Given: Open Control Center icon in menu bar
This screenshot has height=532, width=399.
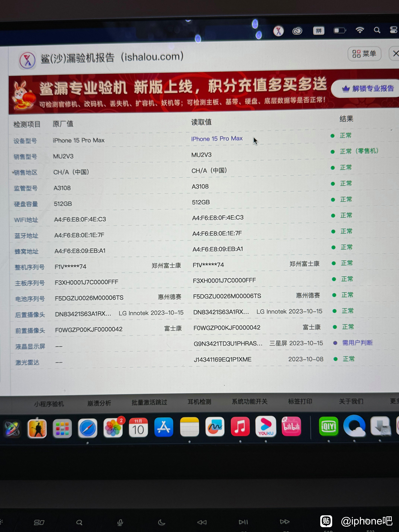Looking at the screenshot, I should (394, 30).
